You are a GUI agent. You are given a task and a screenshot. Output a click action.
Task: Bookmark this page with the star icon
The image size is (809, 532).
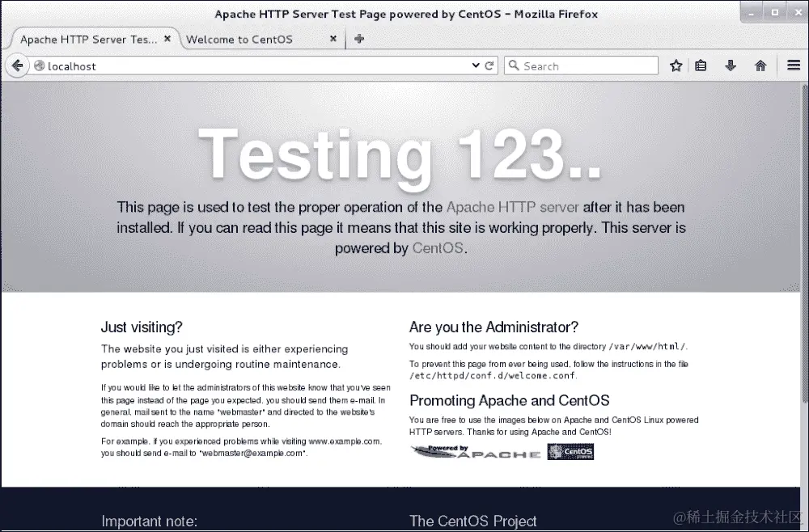tap(676, 65)
